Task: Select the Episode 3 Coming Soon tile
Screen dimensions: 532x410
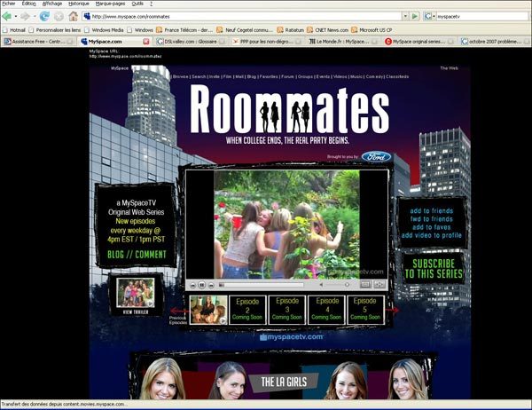Action: (287, 309)
